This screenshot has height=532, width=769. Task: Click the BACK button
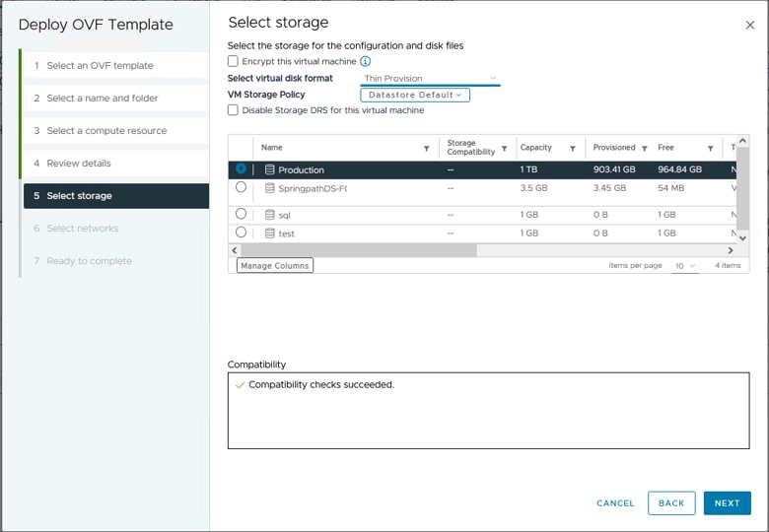point(671,503)
